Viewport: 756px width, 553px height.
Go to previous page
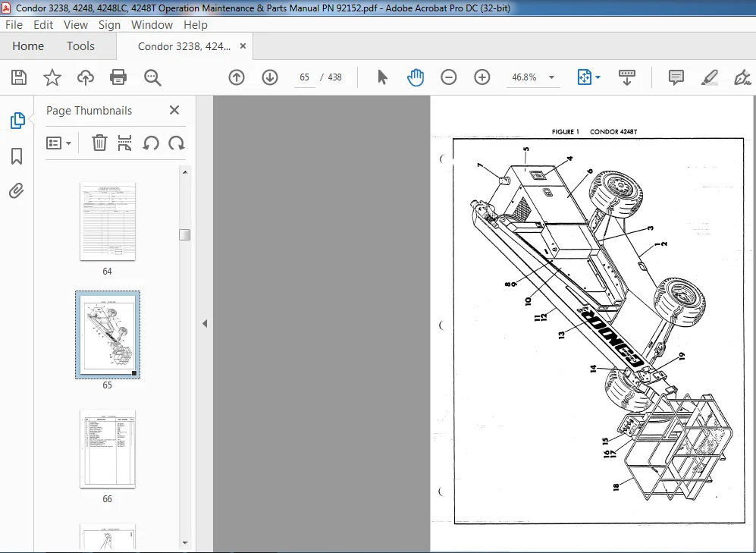(x=237, y=77)
